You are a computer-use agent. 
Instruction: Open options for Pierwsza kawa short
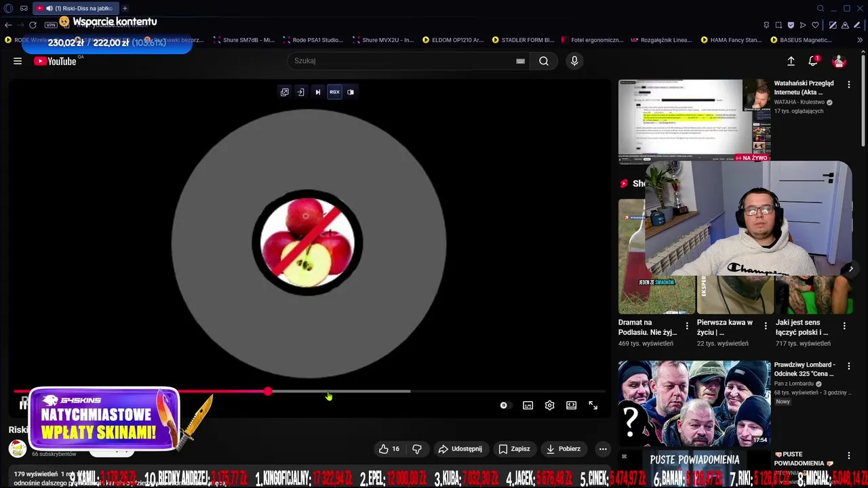(x=766, y=326)
